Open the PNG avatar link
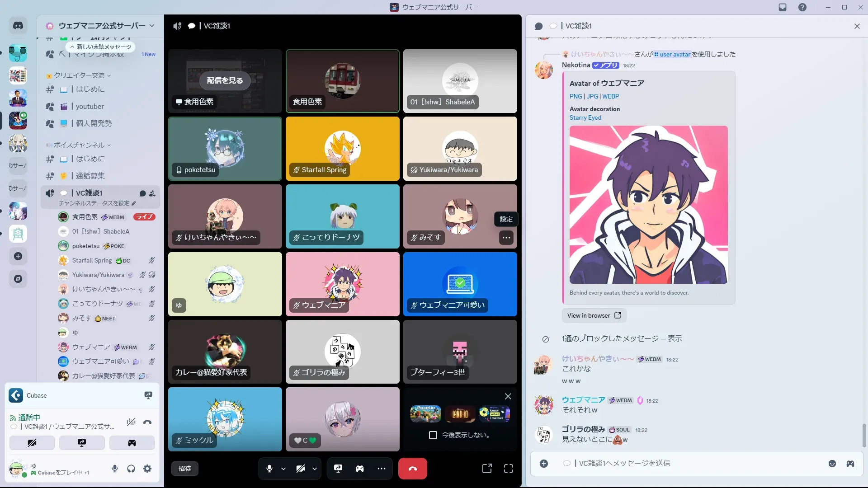Viewport: 868px width, 488px height. pyautogui.click(x=576, y=96)
